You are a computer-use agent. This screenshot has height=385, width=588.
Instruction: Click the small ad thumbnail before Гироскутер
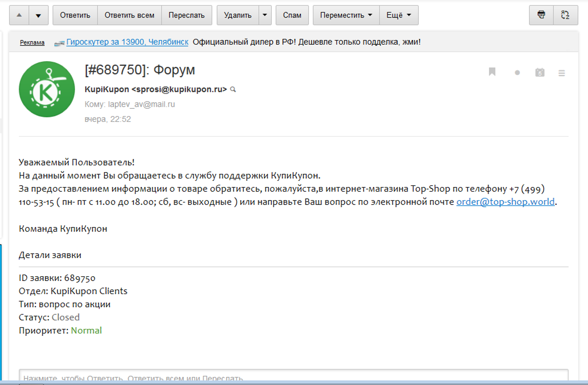point(59,44)
